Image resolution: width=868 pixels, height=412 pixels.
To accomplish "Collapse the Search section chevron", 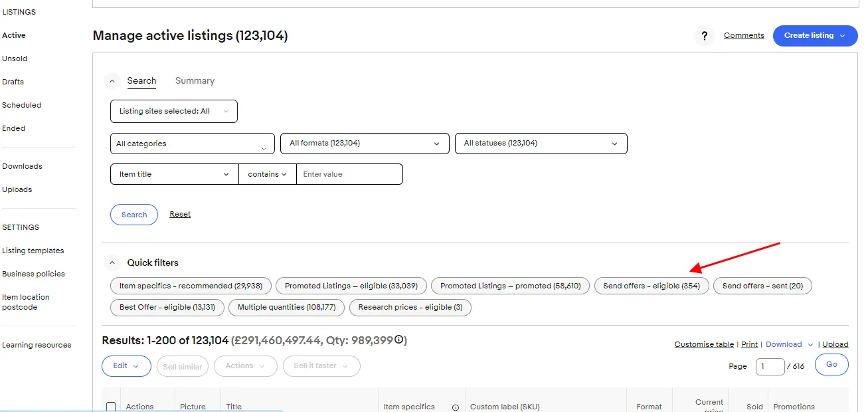I will pos(112,81).
